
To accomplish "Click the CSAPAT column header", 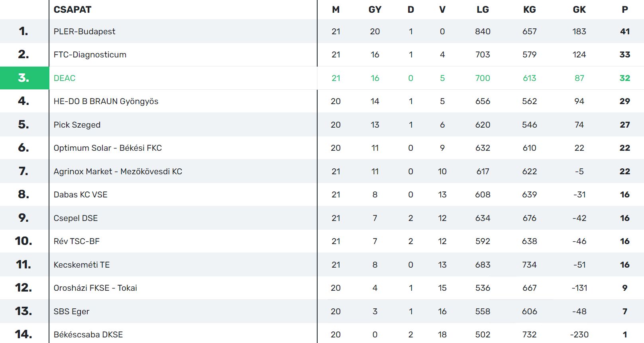I will [73, 10].
